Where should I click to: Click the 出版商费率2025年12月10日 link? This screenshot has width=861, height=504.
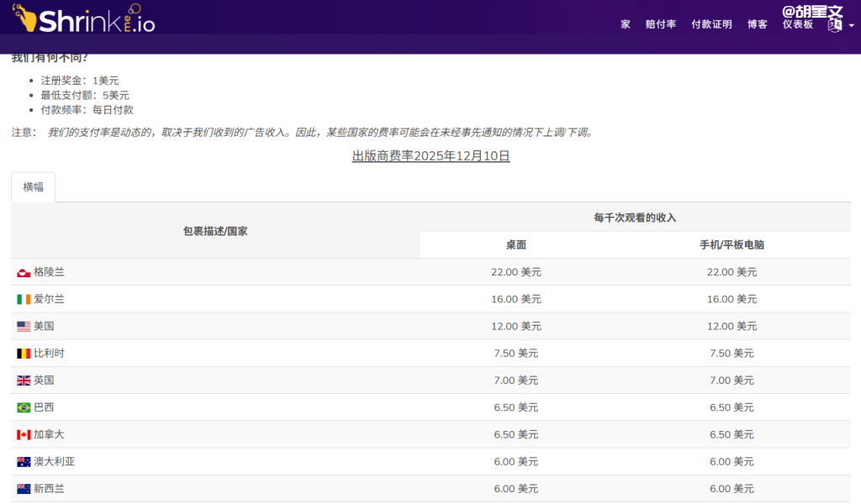click(430, 155)
